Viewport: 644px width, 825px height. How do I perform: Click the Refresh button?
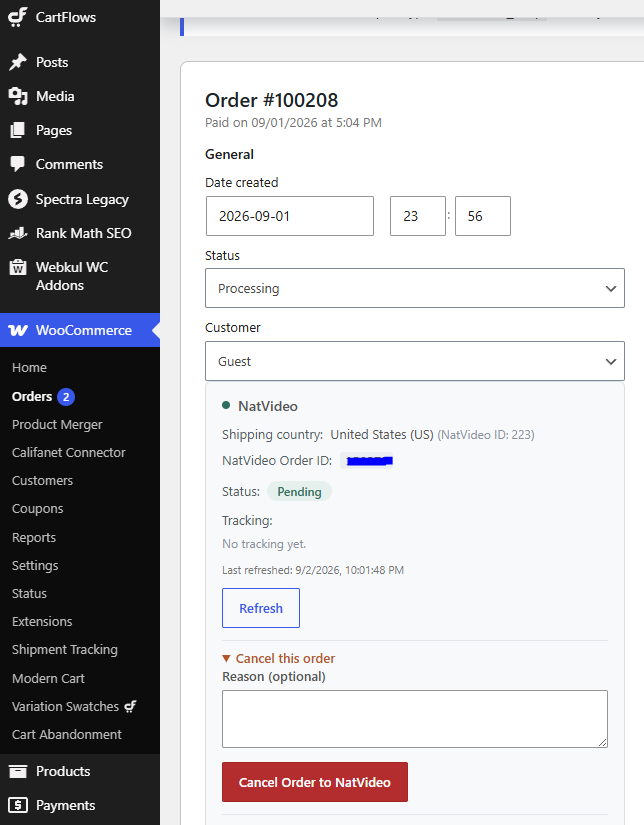point(261,608)
